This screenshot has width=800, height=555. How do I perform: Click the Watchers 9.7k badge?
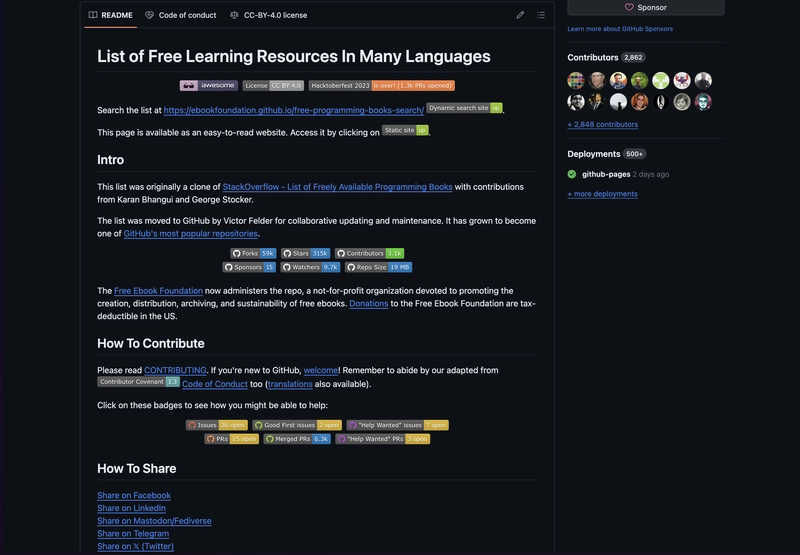click(310, 267)
